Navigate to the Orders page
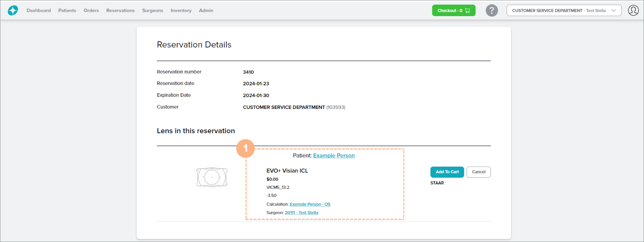The height and width of the screenshot is (242, 644). (x=91, y=10)
